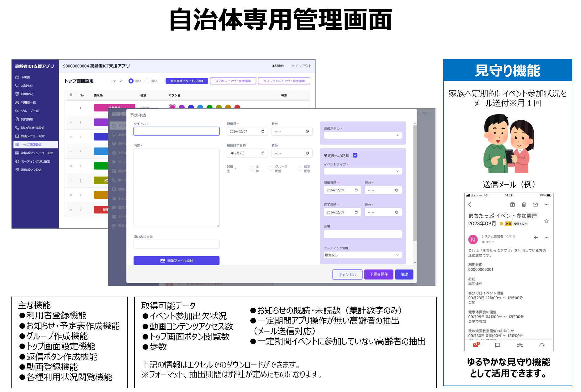Click the dialog vertical scrollbar
The width and height of the screenshot is (581, 392).
tap(415, 183)
